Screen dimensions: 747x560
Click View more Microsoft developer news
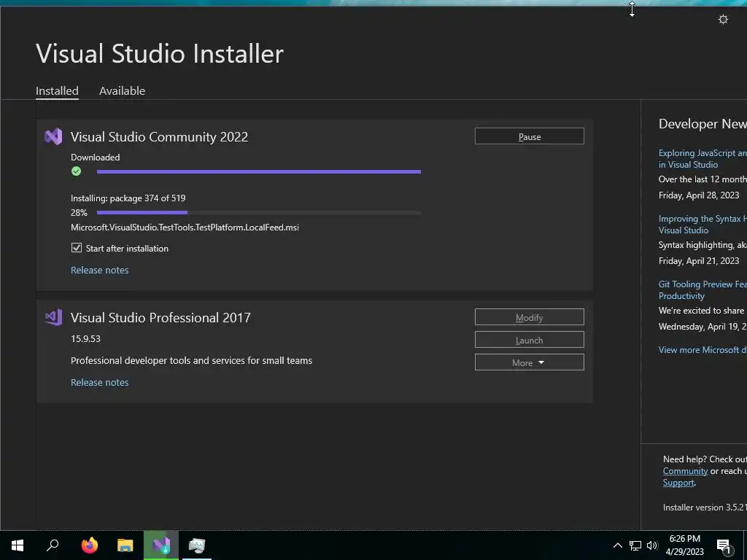(703, 350)
